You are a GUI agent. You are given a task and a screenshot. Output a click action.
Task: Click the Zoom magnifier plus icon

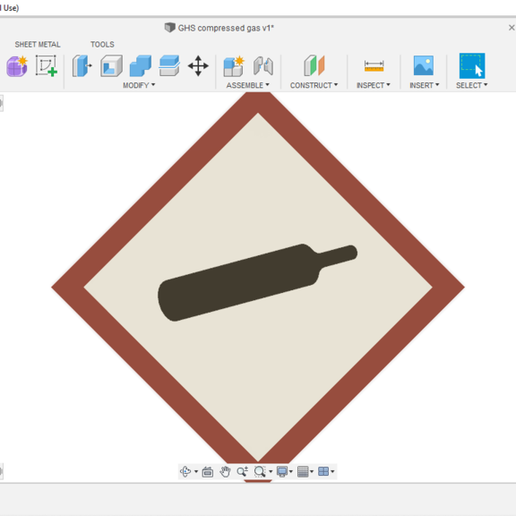click(242, 471)
